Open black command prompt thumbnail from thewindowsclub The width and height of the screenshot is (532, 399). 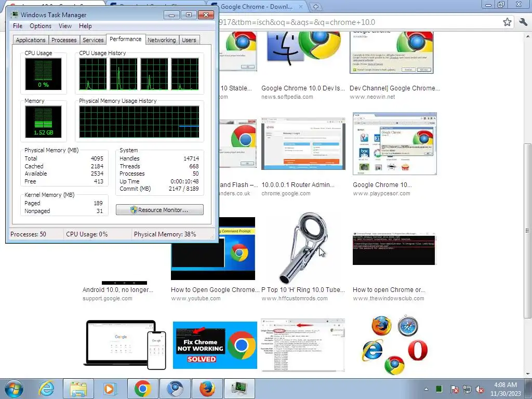(394, 248)
